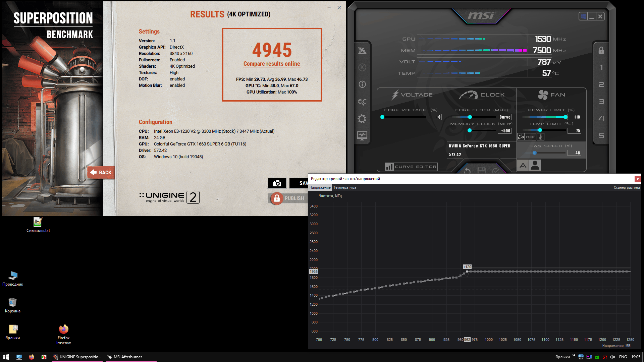Screen dimensions: 644x362
Task: Click the BACK button in Superposition
Action: 101,173
